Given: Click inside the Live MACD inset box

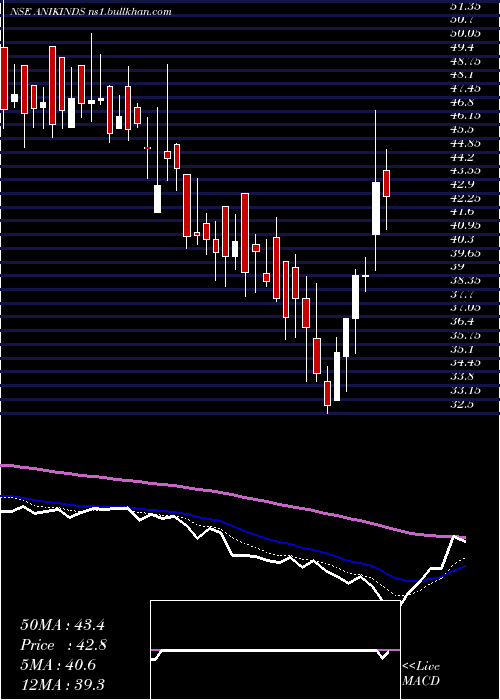Looking at the screenshot, I should (x=275, y=650).
